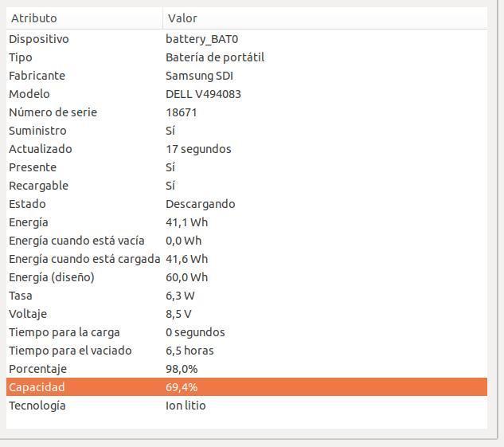Click the 0 segundos value
Image resolution: width=504 pixels, height=447 pixels.
tap(195, 333)
